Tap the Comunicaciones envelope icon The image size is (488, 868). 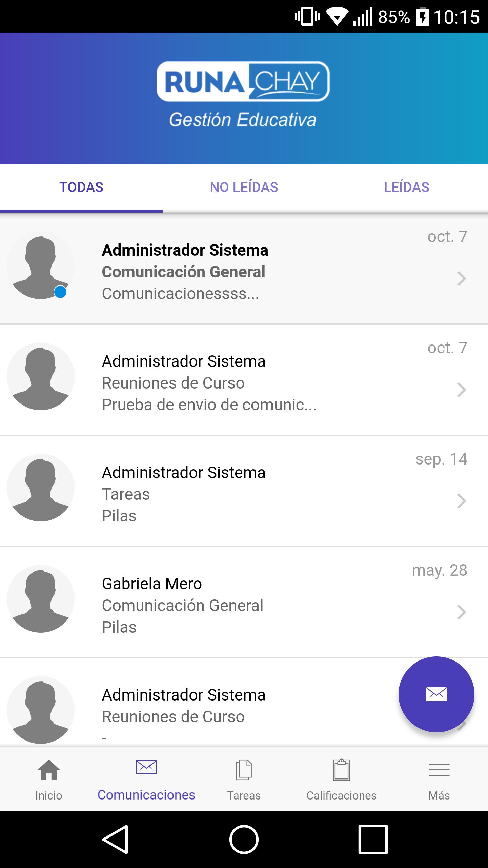(146, 767)
